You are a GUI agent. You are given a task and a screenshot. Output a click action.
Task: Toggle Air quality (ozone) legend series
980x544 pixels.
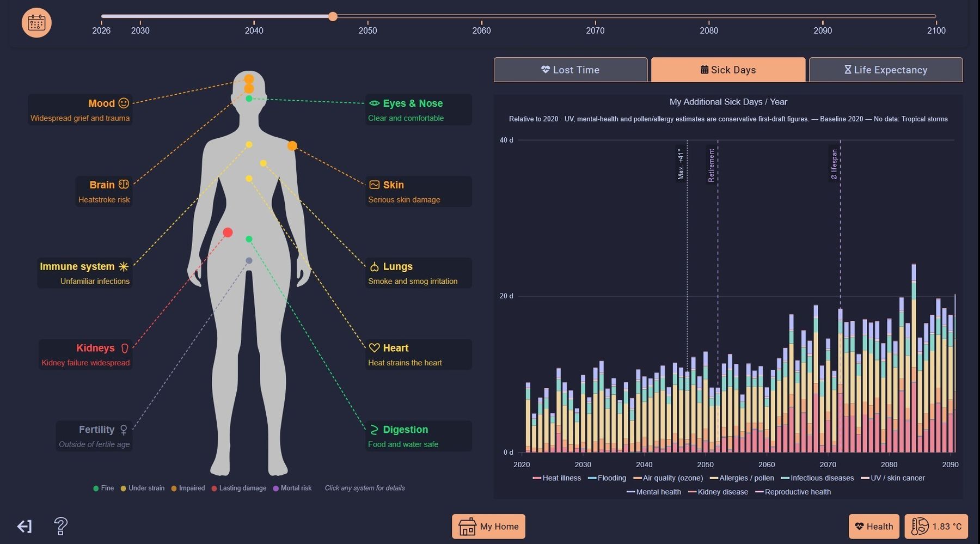click(668, 478)
